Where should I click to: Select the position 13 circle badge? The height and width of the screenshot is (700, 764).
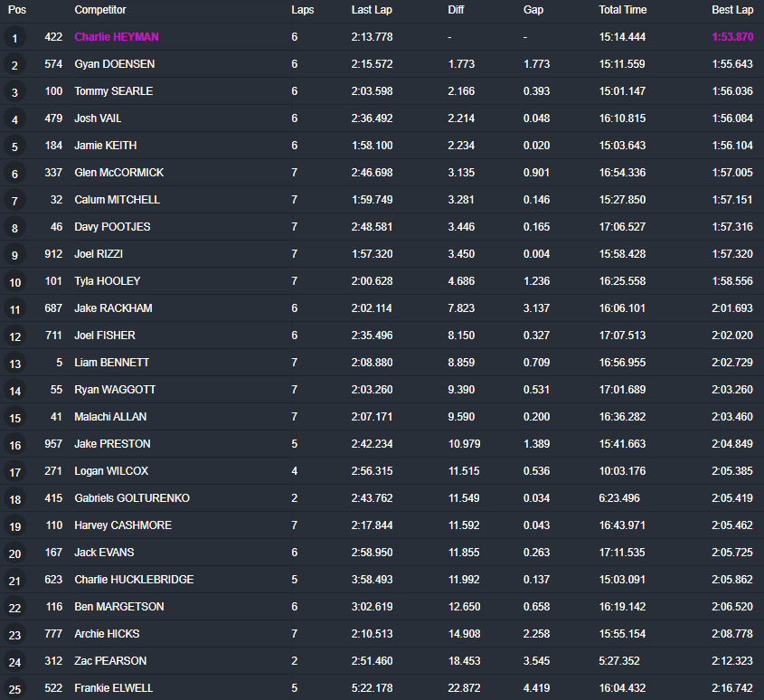[x=14, y=364]
